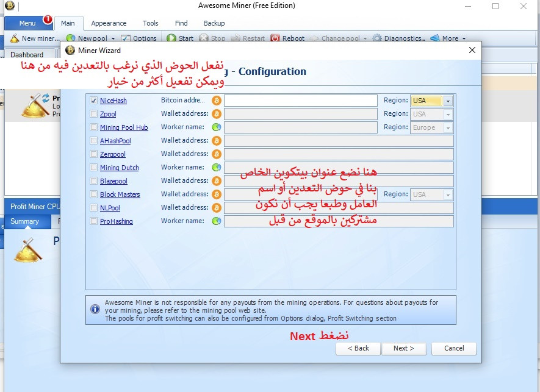
Task: Enable the Mining Pool Hub checkbox
Action: (93, 127)
